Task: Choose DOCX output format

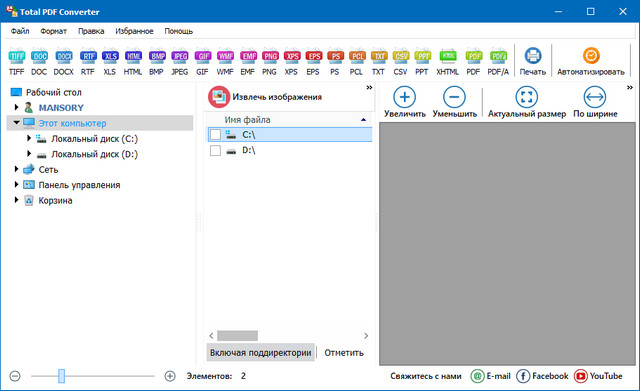Action: [x=64, y=56]
